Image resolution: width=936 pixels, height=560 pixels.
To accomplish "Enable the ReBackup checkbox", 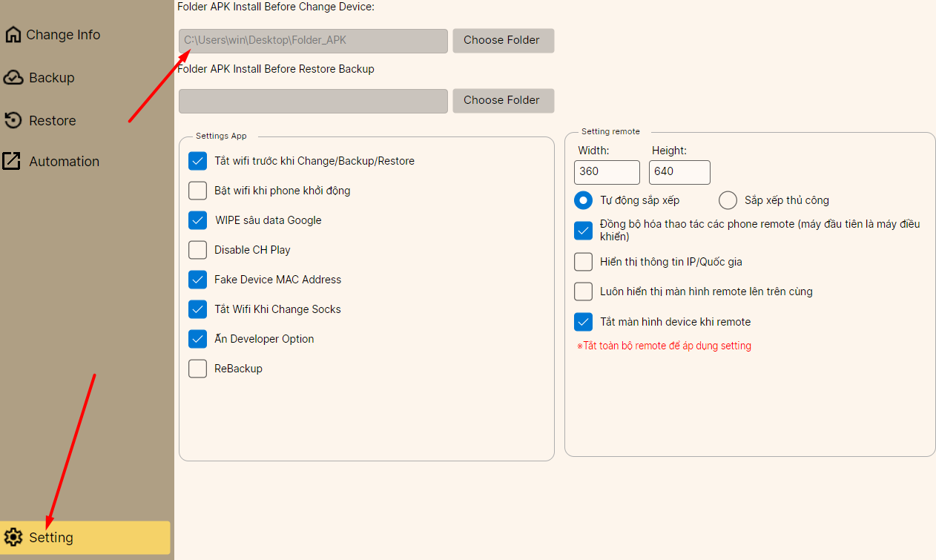I will [x=197, y=369].
